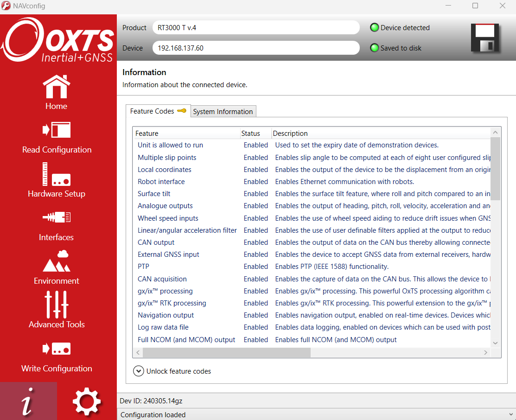
Task: Select the 'Robot interface' feature
Action: (x=161, y=182)
